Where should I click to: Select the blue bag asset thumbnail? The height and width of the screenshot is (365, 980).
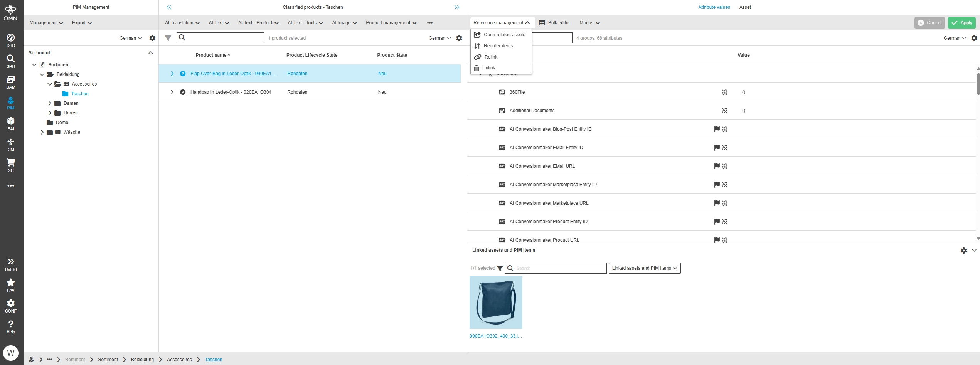pos(496,303)
